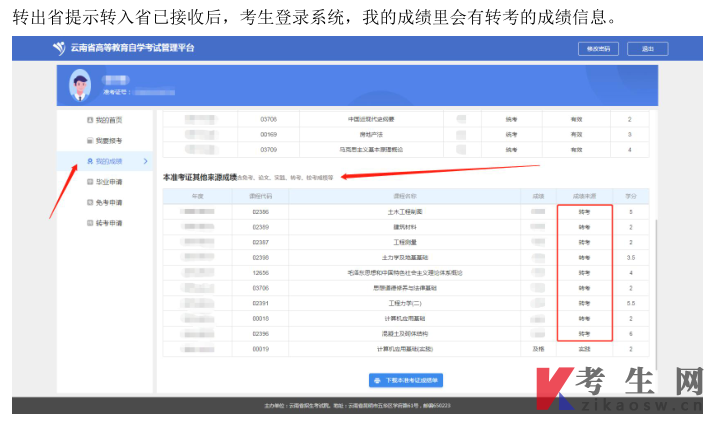The image size is (718, 424).
Task: Expand the 我的成绩 chevron arrow
Action: 146,161
